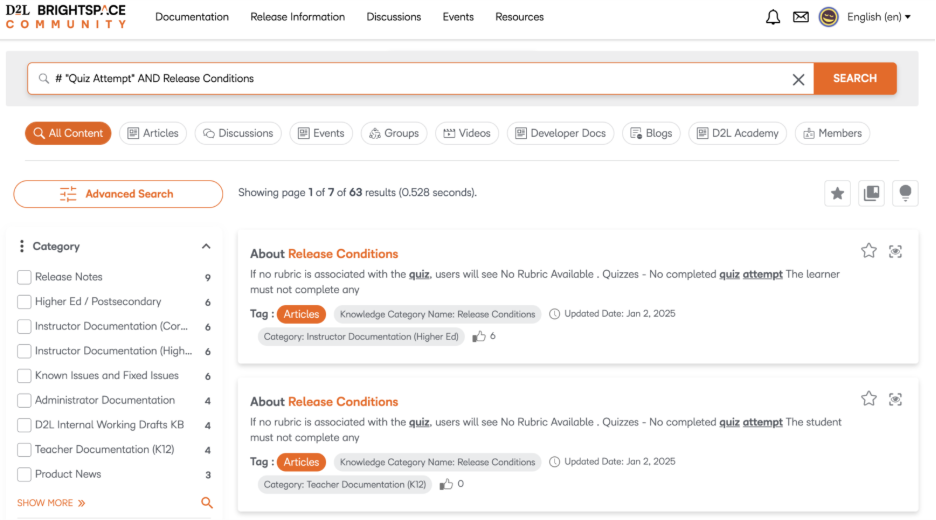This screenshot has width=936, height=520.
Task: Click the filled star favorites icon near results count
Action: tap(838, 193)
